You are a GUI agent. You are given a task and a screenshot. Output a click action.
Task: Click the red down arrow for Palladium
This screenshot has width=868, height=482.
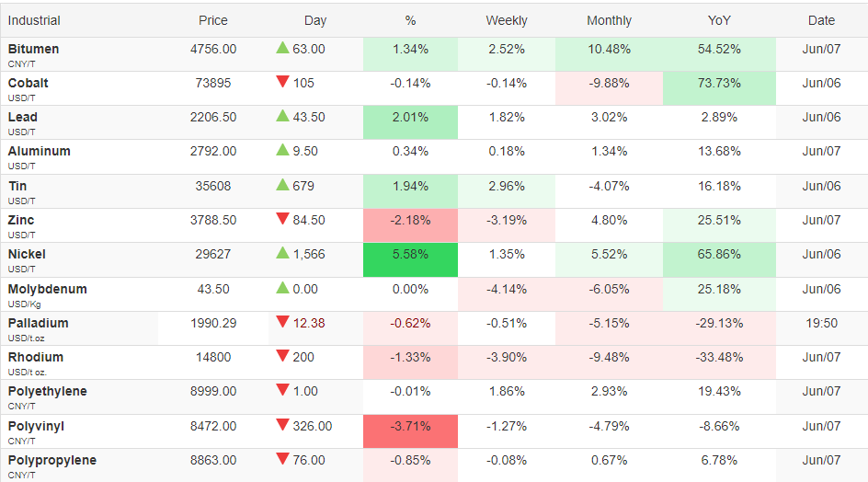tap(282, 323)
